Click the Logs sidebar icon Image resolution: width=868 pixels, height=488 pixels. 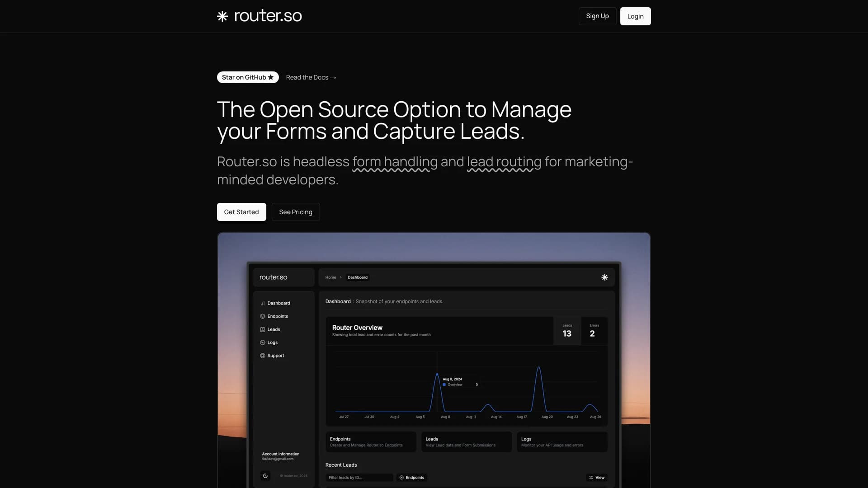coord(263,343)
